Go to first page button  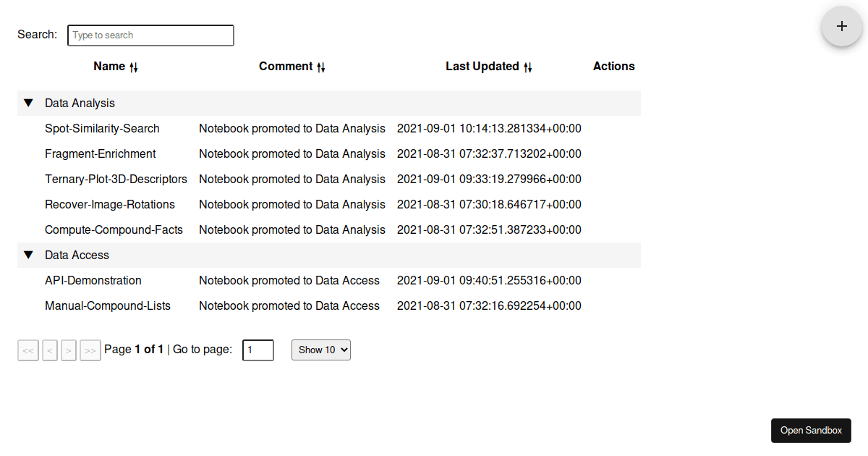28,350
